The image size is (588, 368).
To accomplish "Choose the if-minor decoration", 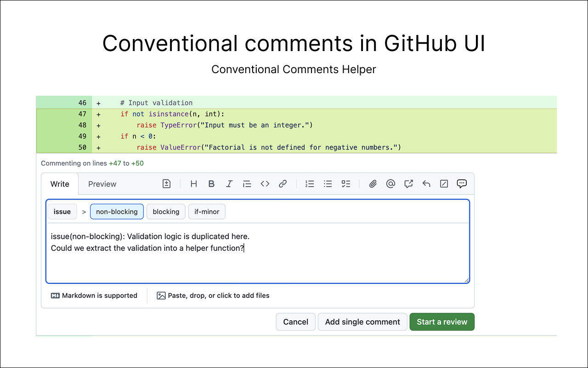I will coord(207,212).
